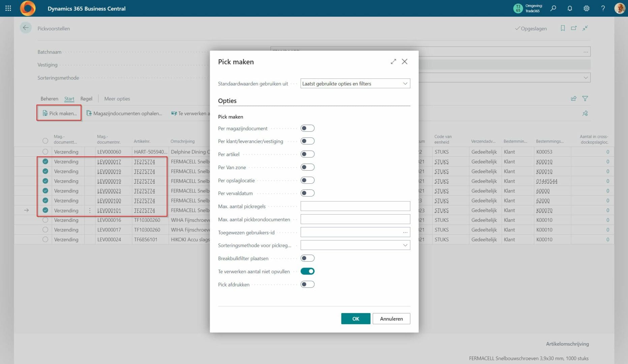628x364 pixels.
Task: Open the help question mark
Action: 603,8
